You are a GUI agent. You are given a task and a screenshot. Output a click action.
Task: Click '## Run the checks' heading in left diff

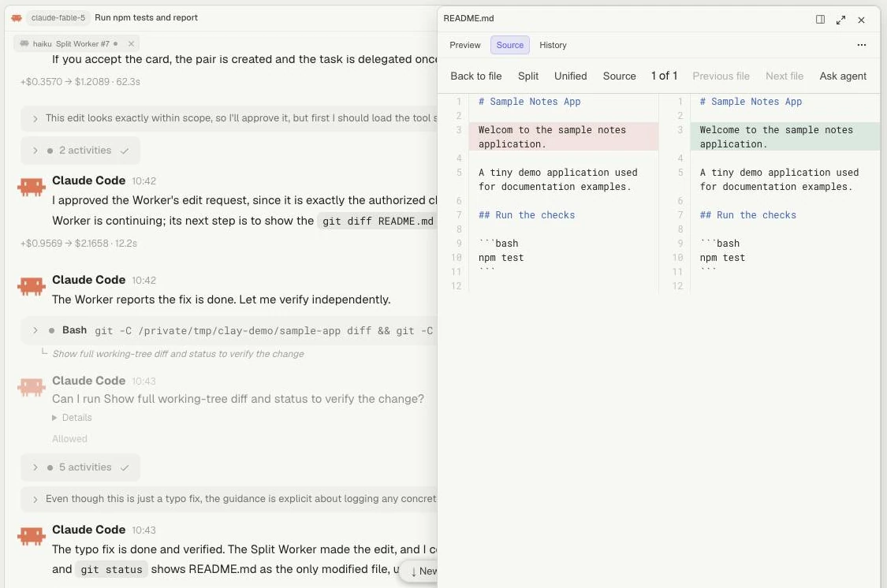[x=526, y=215]
